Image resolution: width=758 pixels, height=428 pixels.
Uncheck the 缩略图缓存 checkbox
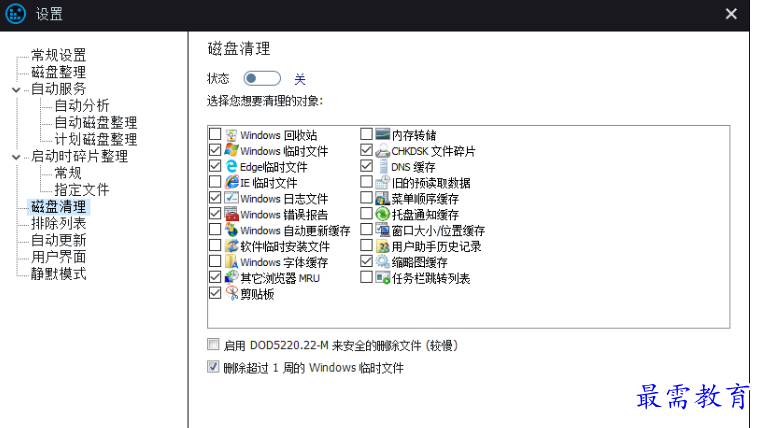click(366, 261)
